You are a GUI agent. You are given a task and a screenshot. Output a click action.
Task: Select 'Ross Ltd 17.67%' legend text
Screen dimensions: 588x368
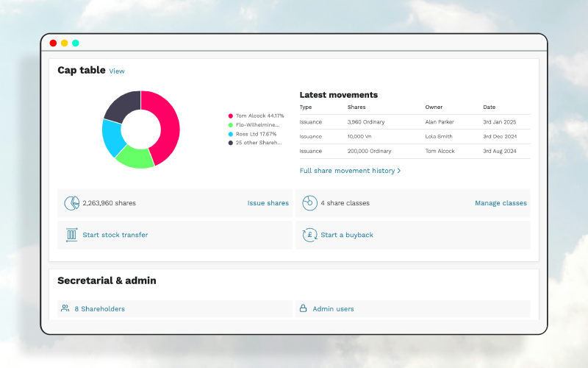pyautogui.click(x=256, y=134)
